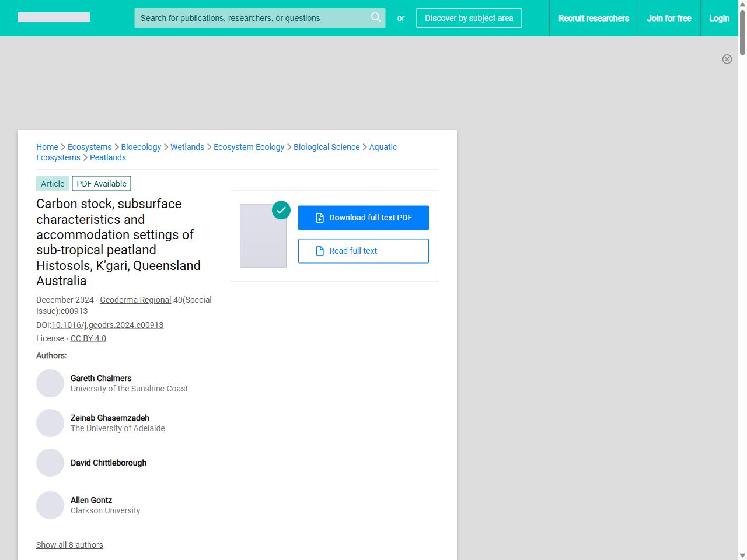Screen dimensions: 747x560
Task: Click Zeinab Ghasemzadeh's avatar picture
Action: [50, 423]
